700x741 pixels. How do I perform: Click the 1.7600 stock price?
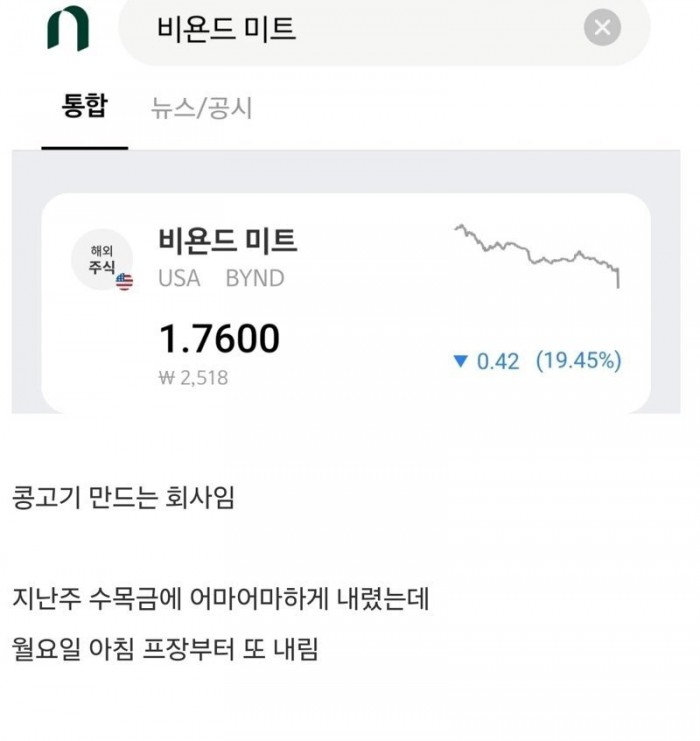[220, 339]
